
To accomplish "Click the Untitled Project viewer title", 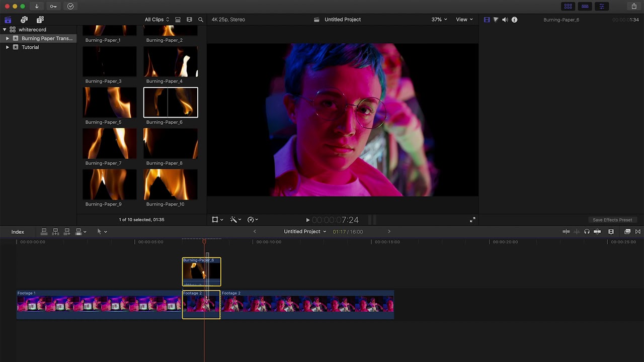I will tap(343, 20).
